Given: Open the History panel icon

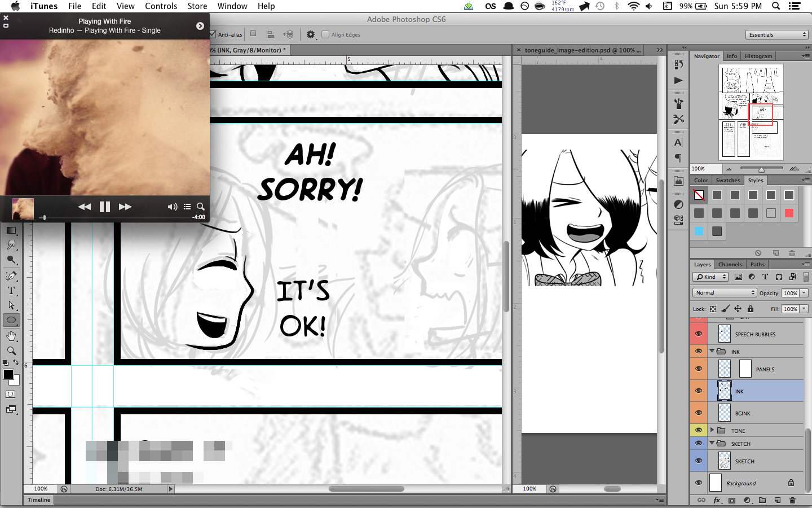Looking at the screenshot, I should point(678,64).
